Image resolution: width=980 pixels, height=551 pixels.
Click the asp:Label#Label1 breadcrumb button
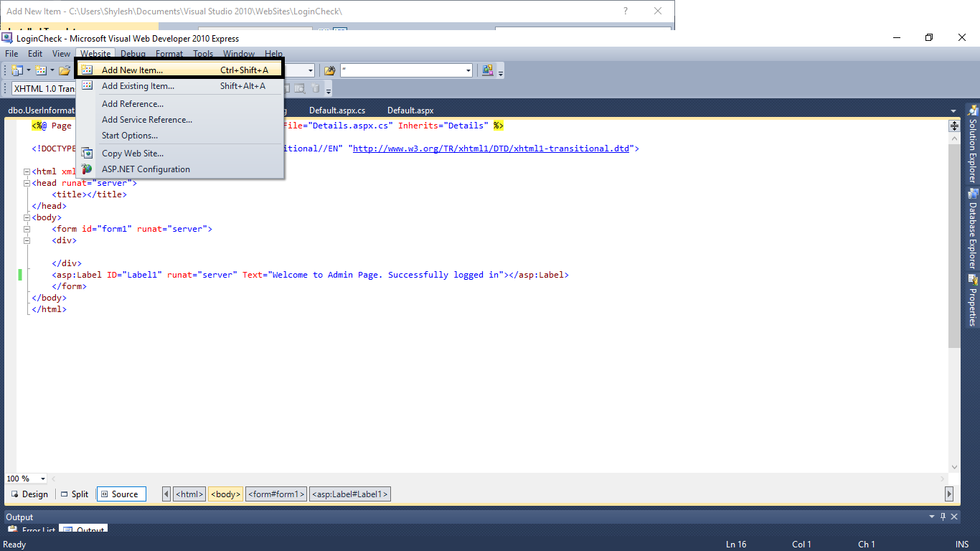click(x=350, y=494)
